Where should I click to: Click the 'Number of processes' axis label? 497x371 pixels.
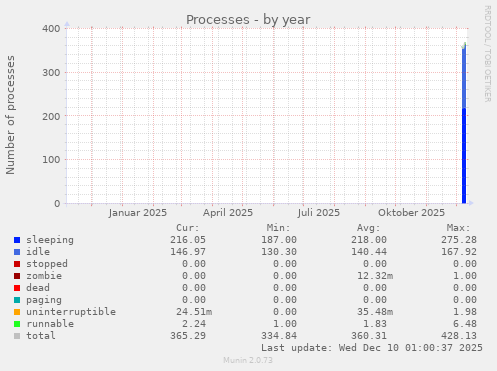coord(10,115)
